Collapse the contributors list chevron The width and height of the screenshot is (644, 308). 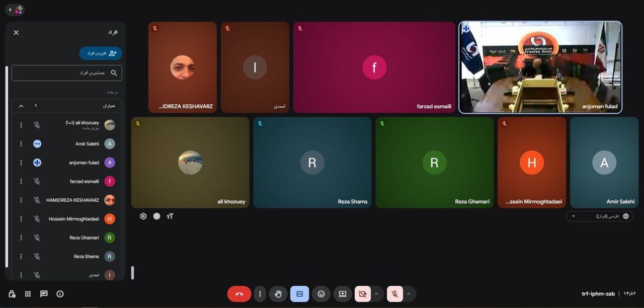pos(21,106)
